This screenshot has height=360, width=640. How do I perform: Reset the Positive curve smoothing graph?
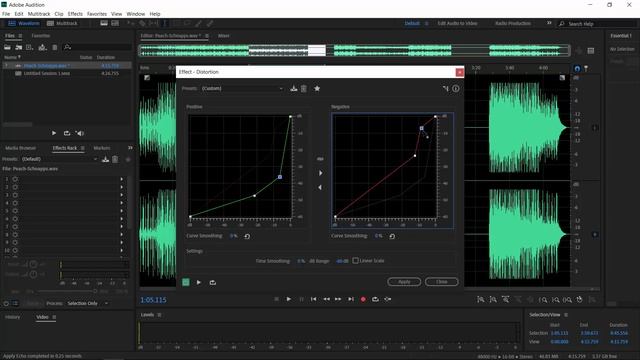click(247, 236)
